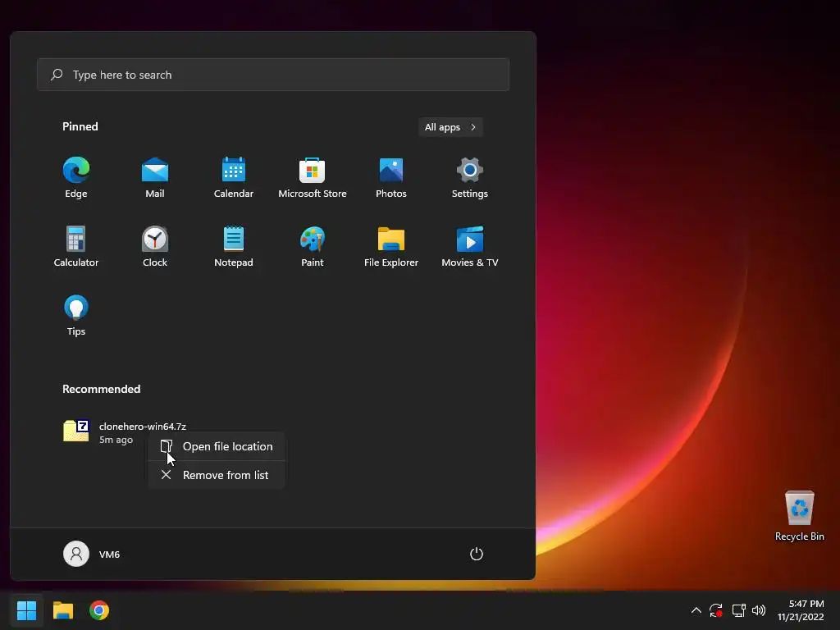Viewport: 840px width, 630px height.
Task: Open File Explorer from the taskbar
Action: [x=63, y=610]
